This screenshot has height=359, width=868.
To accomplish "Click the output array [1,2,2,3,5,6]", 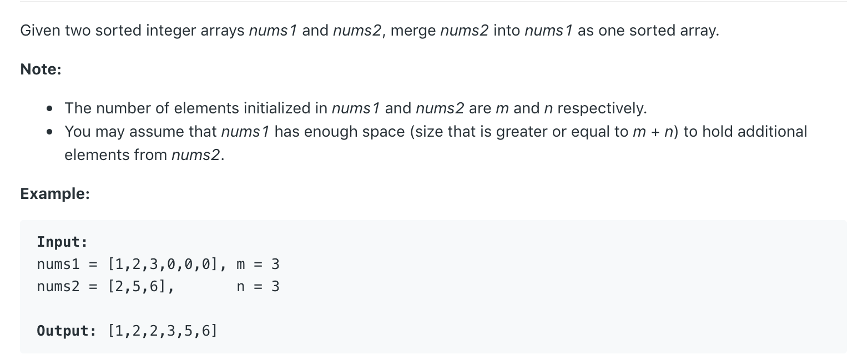I will pyautogui.click(x=163, y=331).
